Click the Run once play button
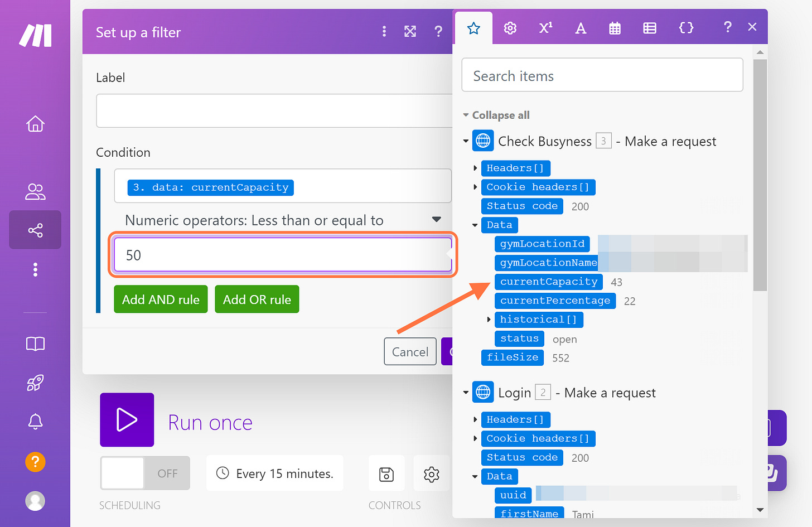The width and height of the screenshot is (812, 527). coord(127,420)
